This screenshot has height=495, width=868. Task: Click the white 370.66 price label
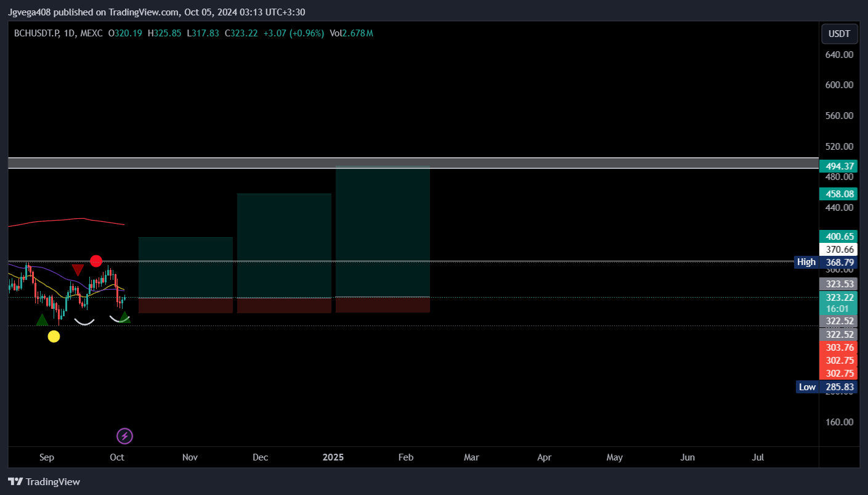(839, 250)
